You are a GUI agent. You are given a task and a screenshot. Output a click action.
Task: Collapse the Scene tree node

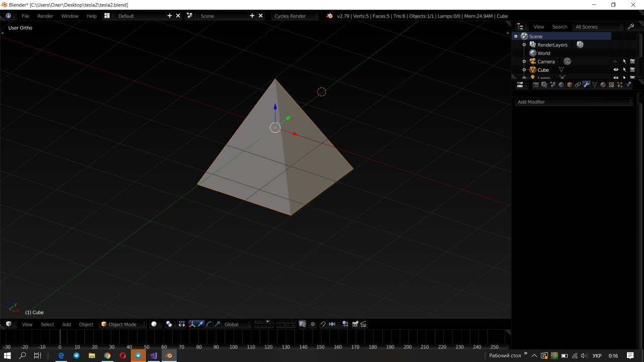pyautogui.click(x=516, y=36)
